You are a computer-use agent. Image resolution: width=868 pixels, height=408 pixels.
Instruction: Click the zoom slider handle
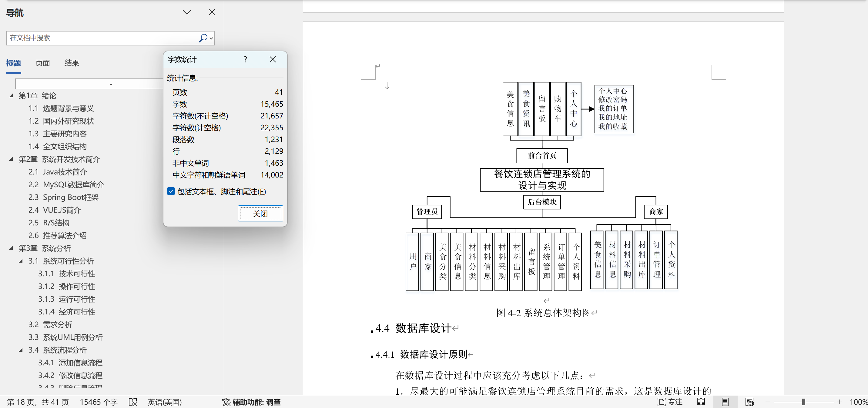tap(804, 402)
